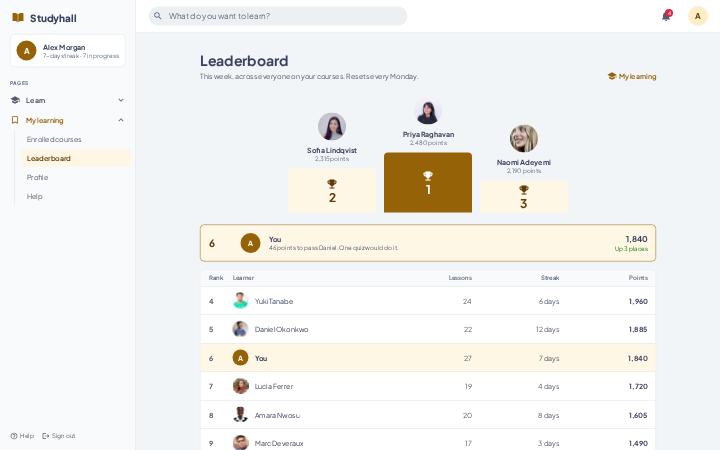
Task: Click the Alex Morgan avatar in sidebar
Action: click(26, 51)
